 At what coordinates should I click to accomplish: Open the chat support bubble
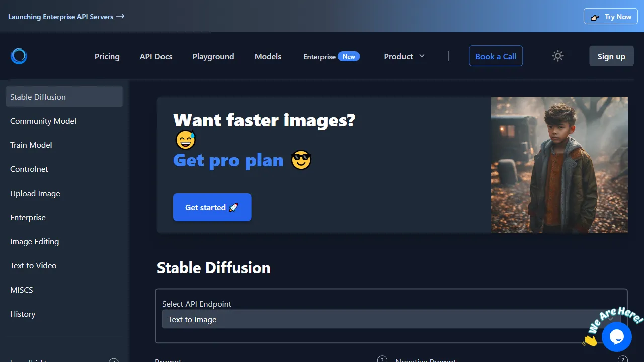click(x=616, y=336)
